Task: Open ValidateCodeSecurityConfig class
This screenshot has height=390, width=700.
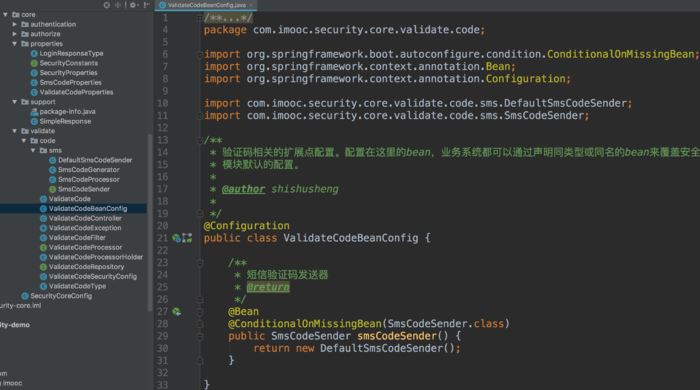Action: pyautogui.click(x=88, y=276)
